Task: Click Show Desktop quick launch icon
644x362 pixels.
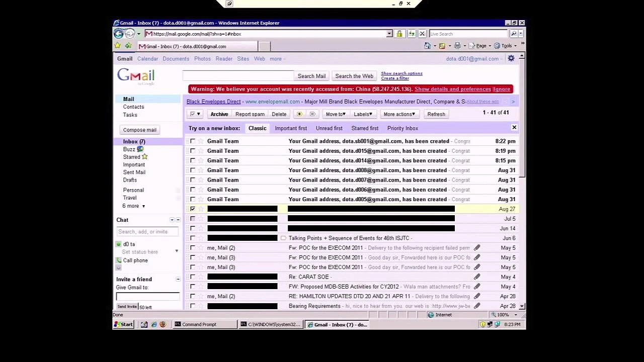Action: tap(144, 324)
